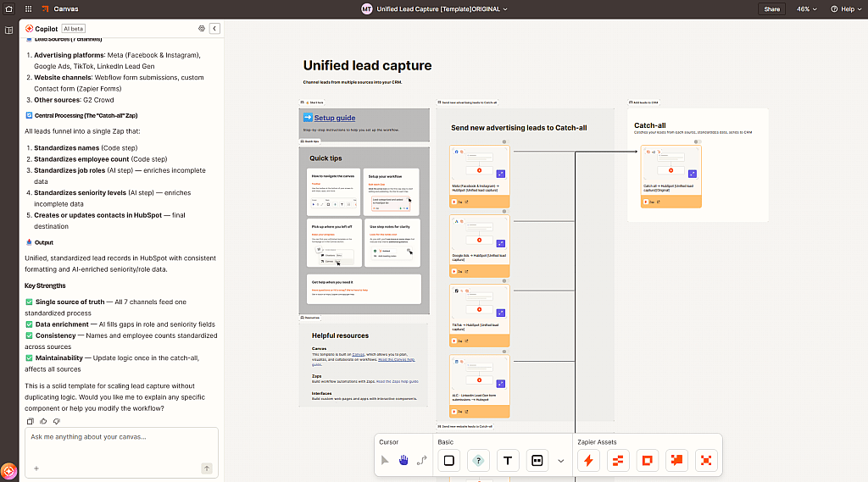868x482 pixels.
Task: Add a Chatbots asset
Action: click(676, 461)
